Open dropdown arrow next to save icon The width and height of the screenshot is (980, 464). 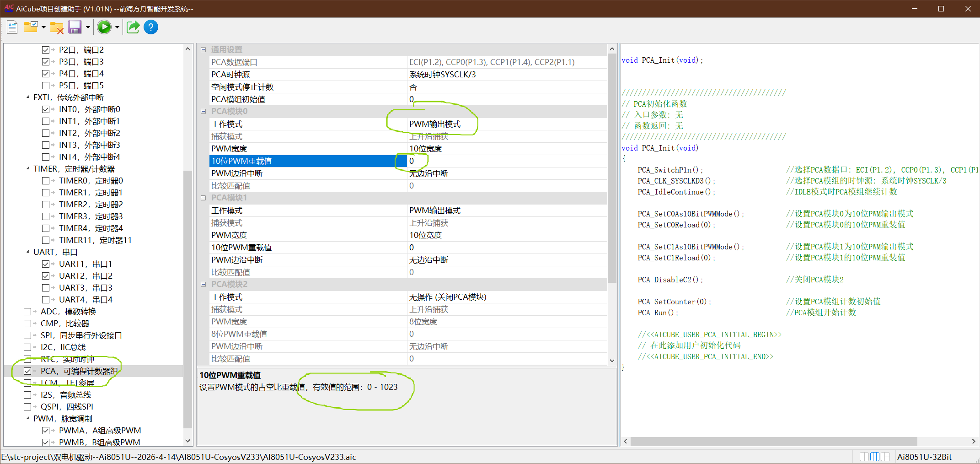tap(88, 27)
